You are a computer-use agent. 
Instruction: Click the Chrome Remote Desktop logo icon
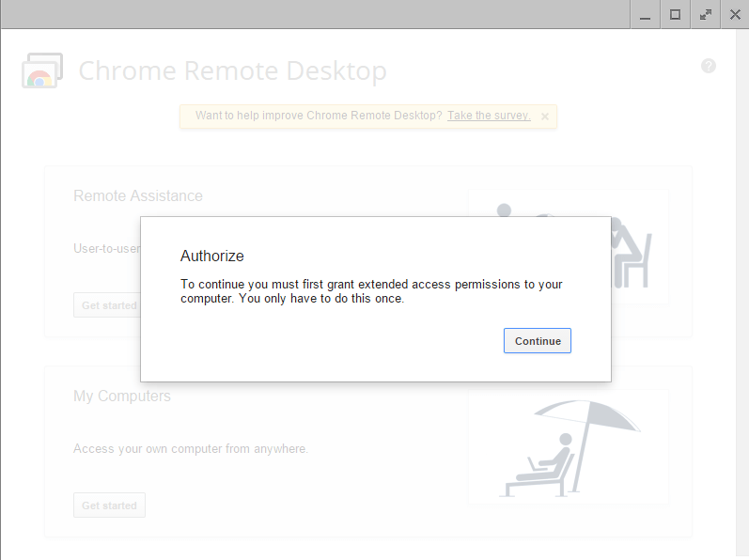point(42,70)
